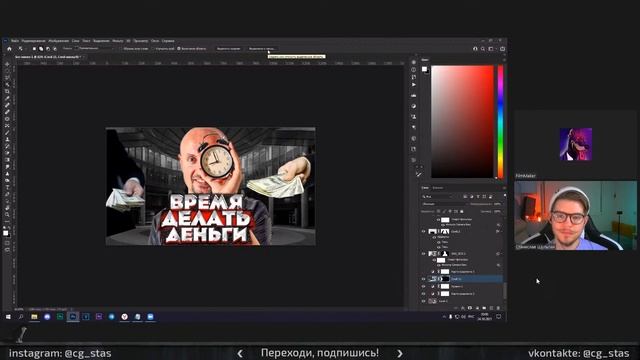
Task: Click the vertical hue slider
Action: (500, 121)
